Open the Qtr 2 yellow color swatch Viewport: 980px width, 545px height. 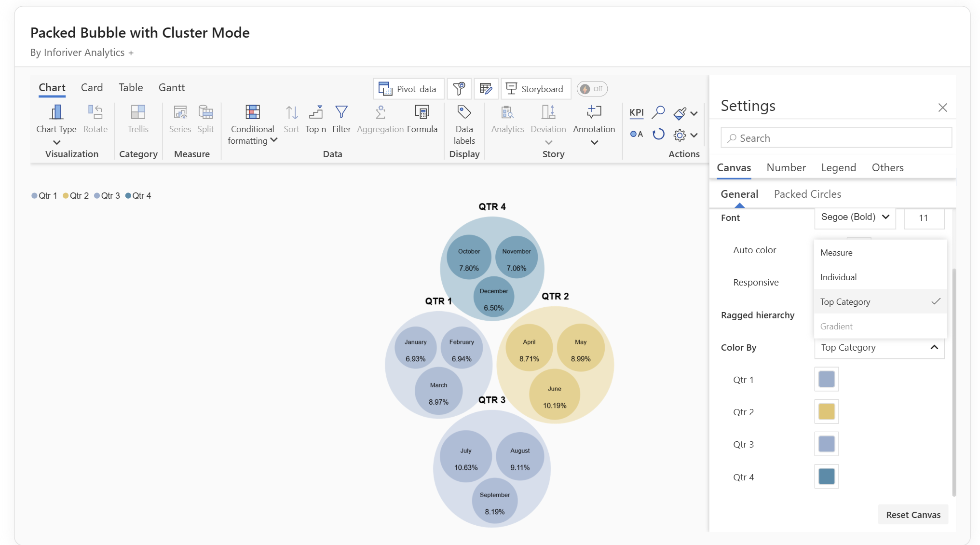point(826,412)
